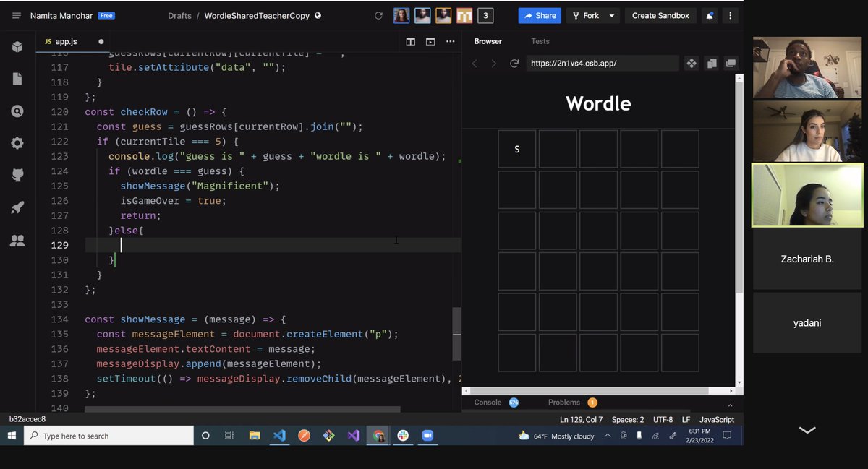This screenshot has height=469, width=868.
Task: Click the editor vertical scrollbar thumb
Action: [456, 334]
